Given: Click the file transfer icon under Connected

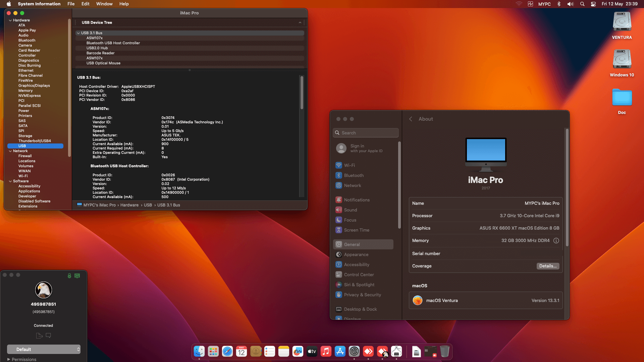Looking at the screenshot, I should point(39,336).
